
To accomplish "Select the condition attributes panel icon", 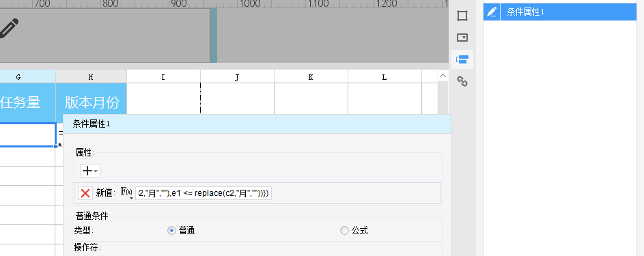I will [462, 59].
